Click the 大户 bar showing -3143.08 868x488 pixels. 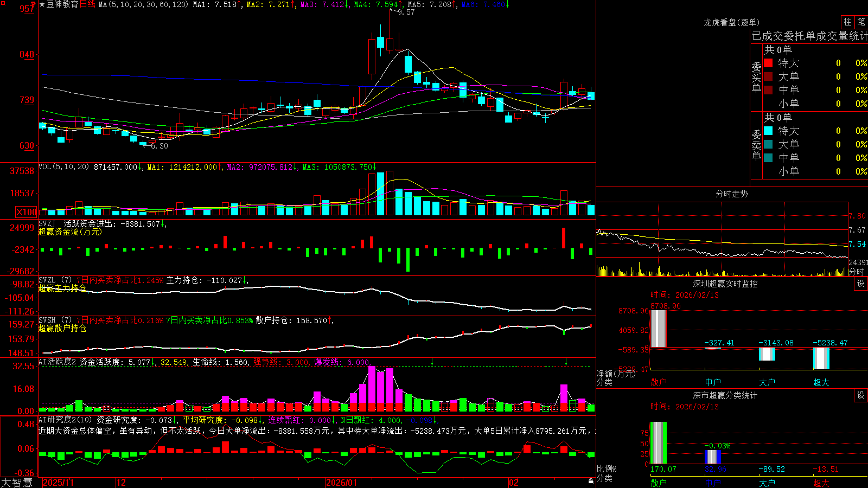click(x=767, y=354)
